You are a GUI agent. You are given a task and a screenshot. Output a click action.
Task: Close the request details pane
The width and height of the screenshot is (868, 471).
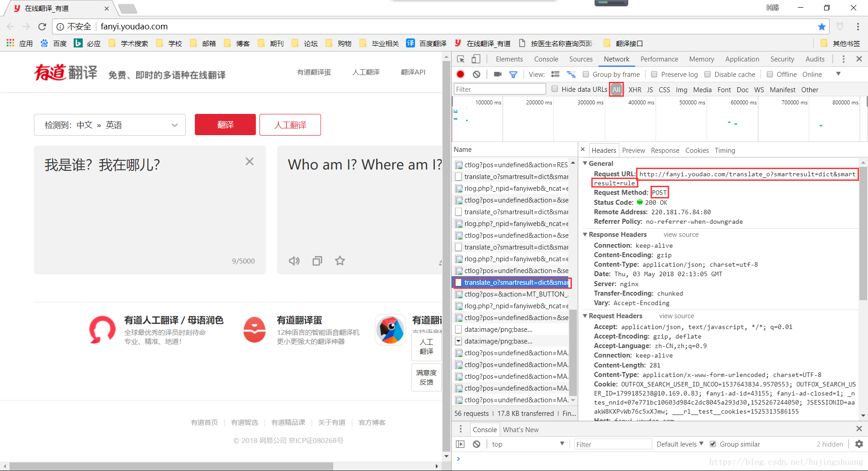583,150
